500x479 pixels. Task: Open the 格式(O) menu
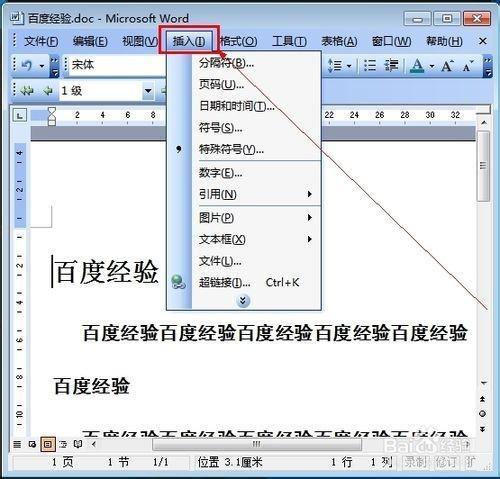point(239,42)
